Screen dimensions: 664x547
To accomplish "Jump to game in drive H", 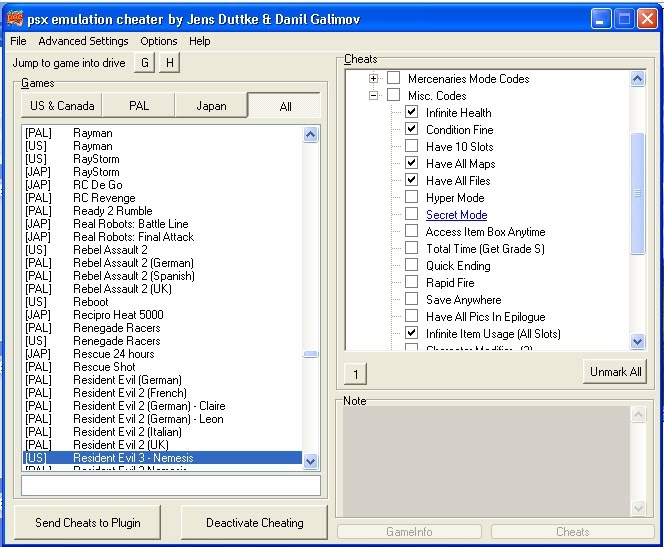I will [169, 63].
